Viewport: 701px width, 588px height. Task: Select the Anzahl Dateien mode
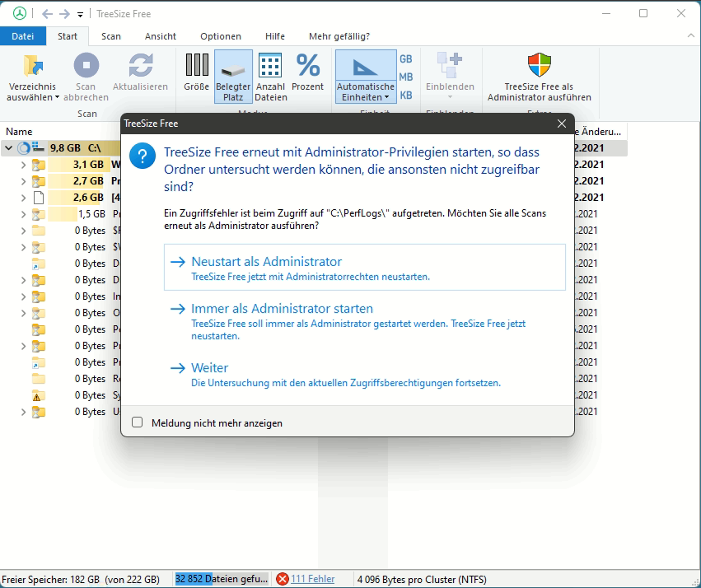point(270,77)
